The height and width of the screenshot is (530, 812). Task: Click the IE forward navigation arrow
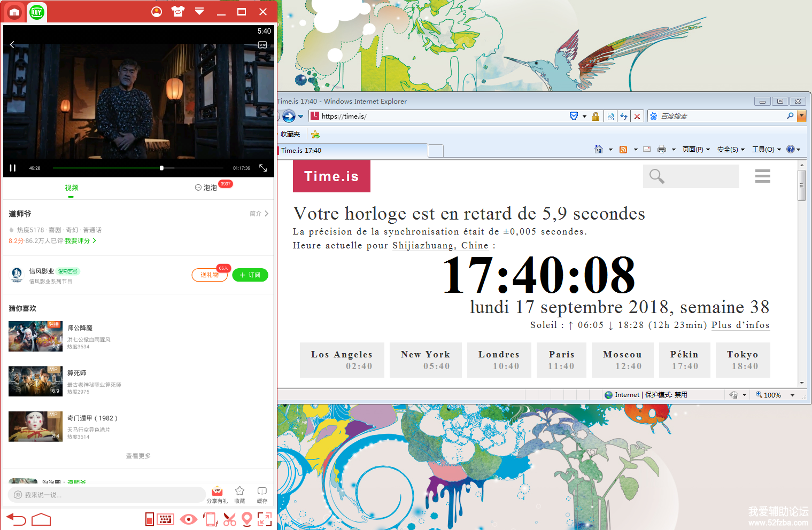coord(289,116)
